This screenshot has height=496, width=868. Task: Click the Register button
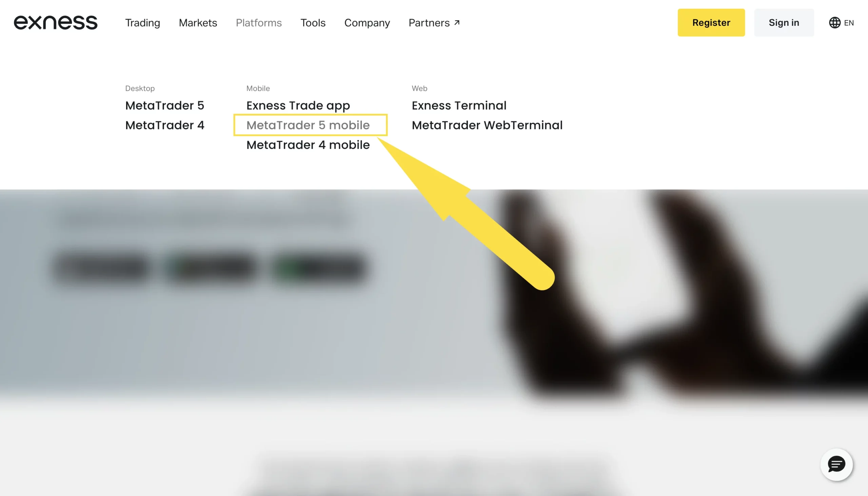click(x=711, y=23)
